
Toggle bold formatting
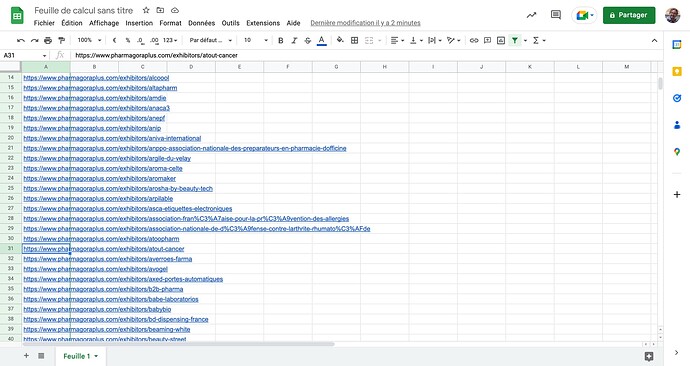pos(281,40)
